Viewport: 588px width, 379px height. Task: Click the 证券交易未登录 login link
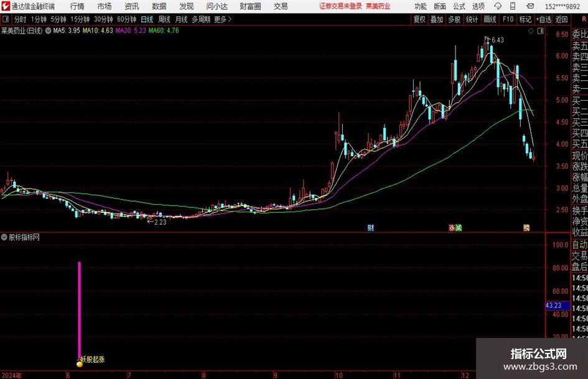tap(340, 6)
